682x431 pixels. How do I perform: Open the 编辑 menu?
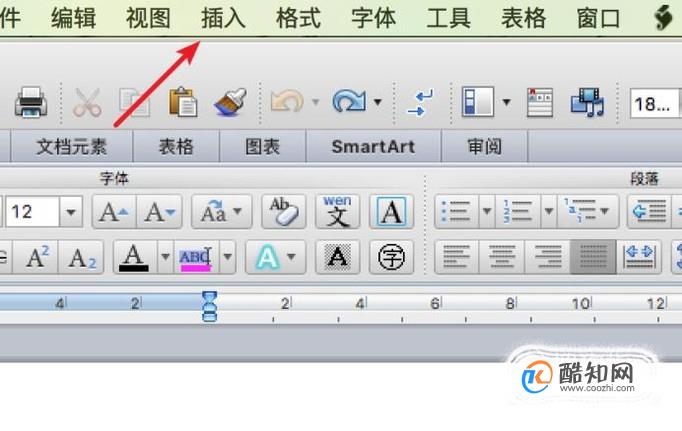(73, 18)
